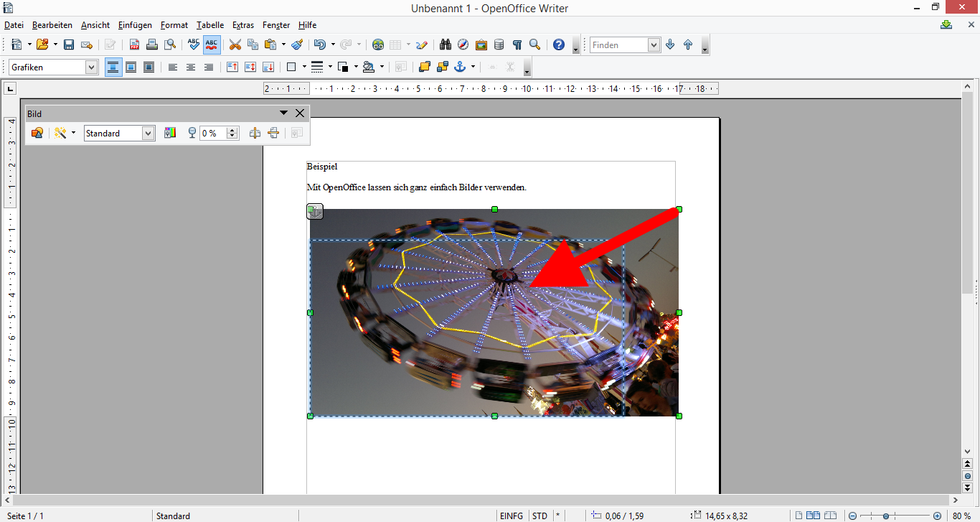Open the Grafiken style dropdown
Screen dimensions: 980x522
(91, 67)
